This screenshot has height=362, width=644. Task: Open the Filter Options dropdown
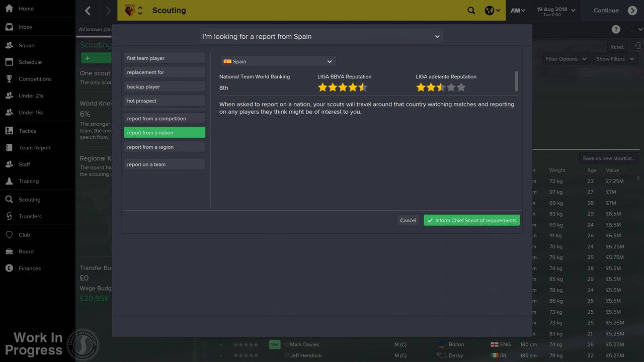pyautogui.click(x=566, y=59)
